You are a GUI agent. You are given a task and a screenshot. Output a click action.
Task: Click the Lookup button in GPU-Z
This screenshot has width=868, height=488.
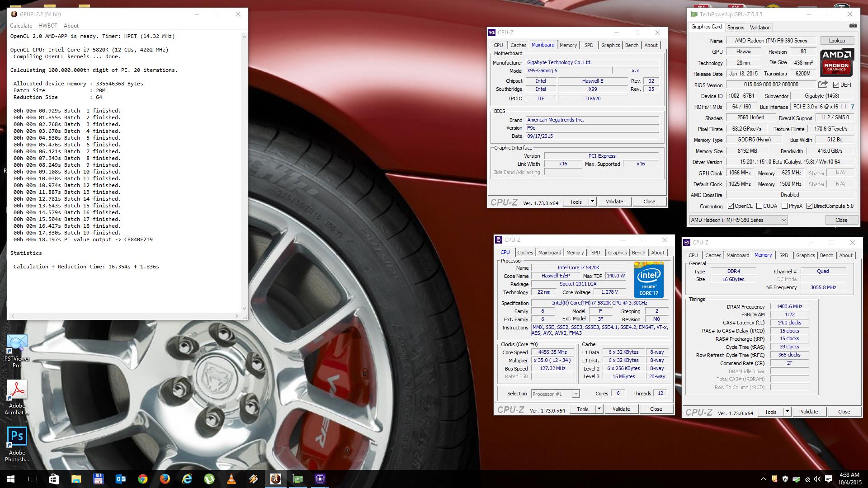tap(837, 41)
